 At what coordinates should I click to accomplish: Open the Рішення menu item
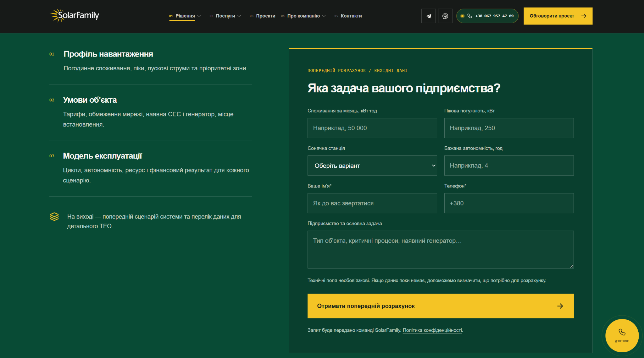[185, 16]
